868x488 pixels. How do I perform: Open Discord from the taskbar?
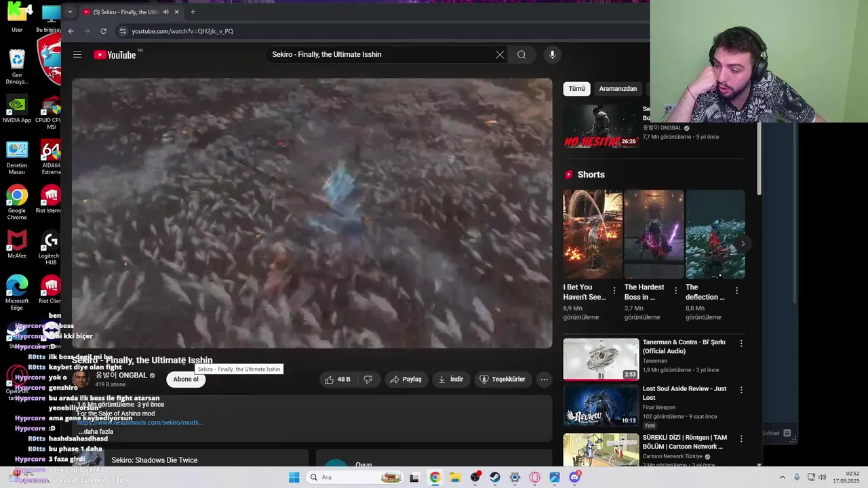(575, 477)
